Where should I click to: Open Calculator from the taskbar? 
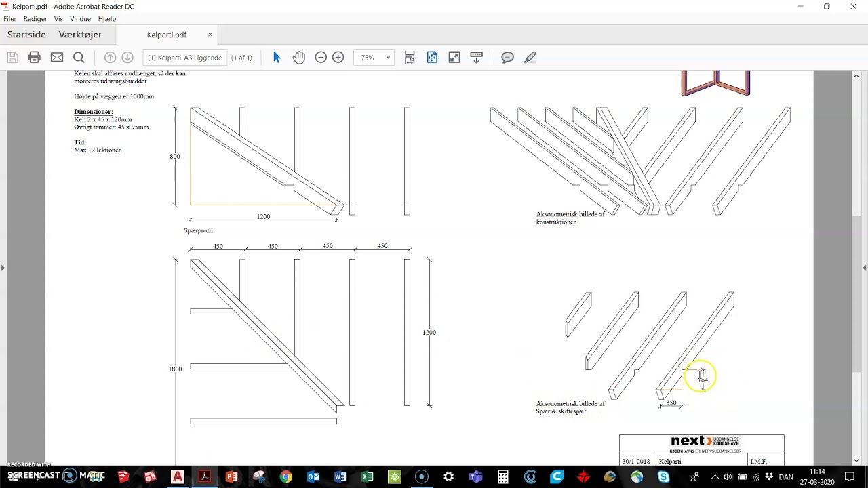click(502, 477)
